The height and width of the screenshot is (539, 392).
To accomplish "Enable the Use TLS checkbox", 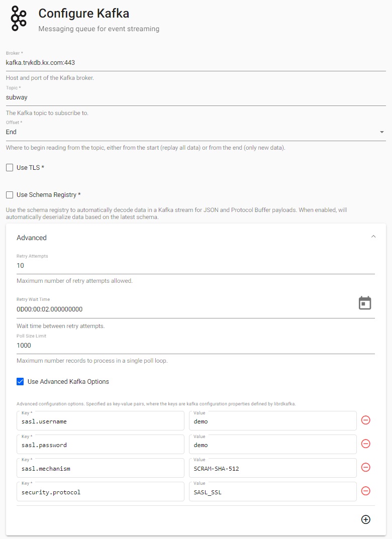I will pyautogui.click(x=10, y=168).
